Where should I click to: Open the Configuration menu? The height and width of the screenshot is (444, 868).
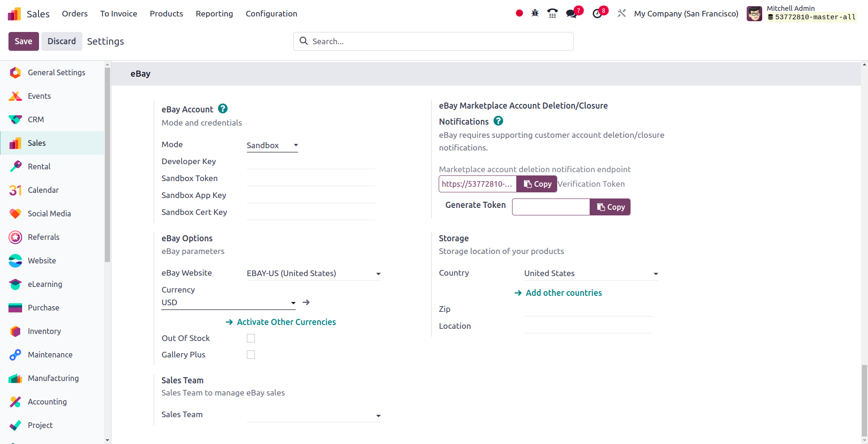(271, 14)
